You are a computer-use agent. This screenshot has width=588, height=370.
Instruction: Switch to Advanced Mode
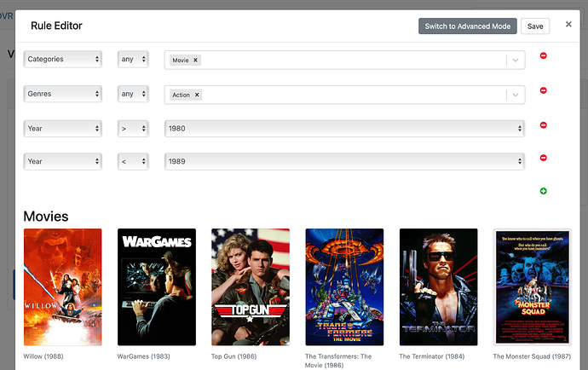click(x=467, y=26)
